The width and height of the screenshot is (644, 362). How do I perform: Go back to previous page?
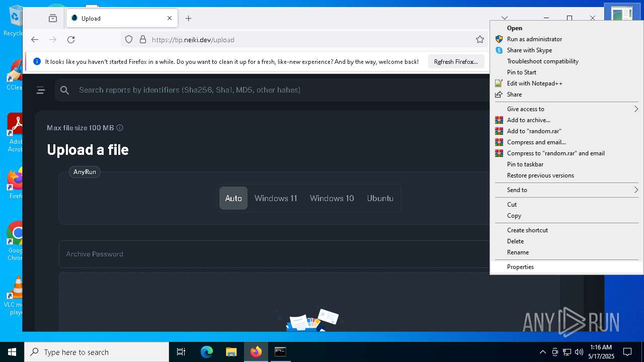[x=35, y=39]
